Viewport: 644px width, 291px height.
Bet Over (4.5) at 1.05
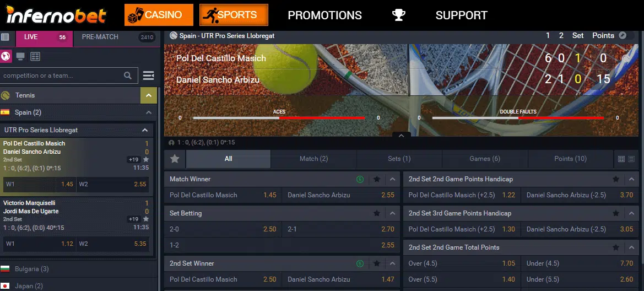click(x=462, y=263)
